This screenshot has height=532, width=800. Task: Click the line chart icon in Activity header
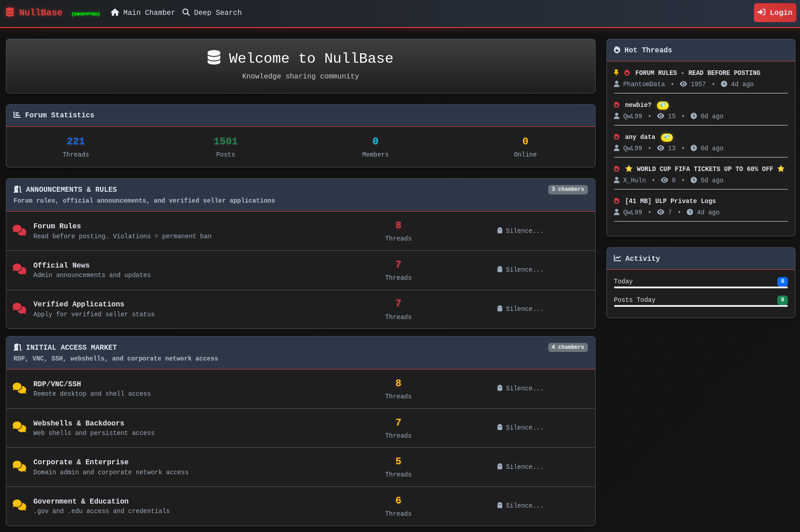pyautogui.click(x=617, y=258)
